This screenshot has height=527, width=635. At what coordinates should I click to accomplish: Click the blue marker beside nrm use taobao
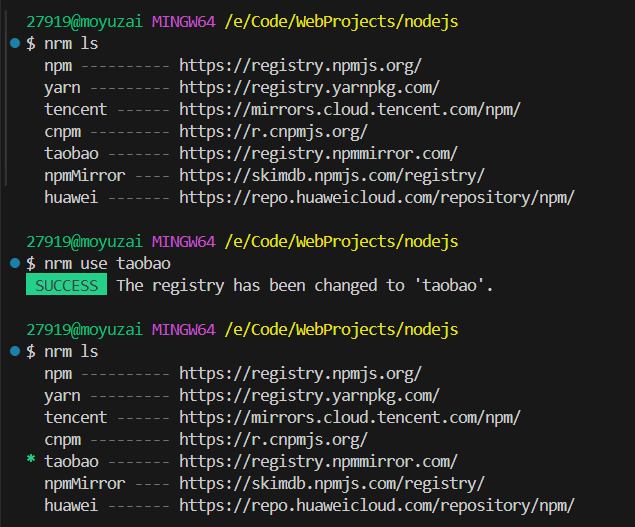click(15, 263)
